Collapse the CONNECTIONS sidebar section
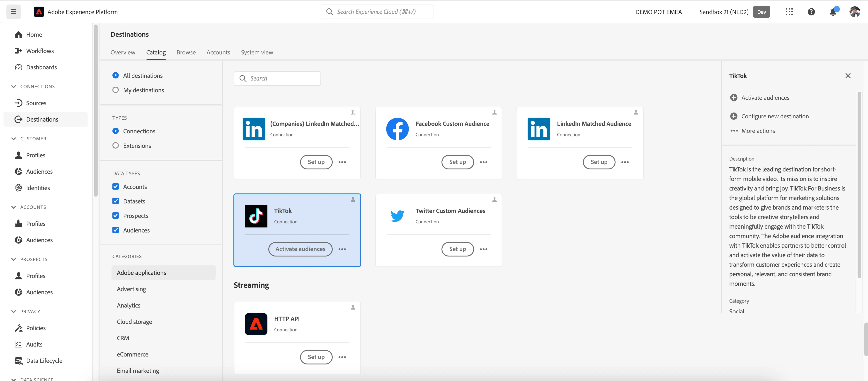Image resolution: width=868 pixels, height=381 pixels. 13,87
